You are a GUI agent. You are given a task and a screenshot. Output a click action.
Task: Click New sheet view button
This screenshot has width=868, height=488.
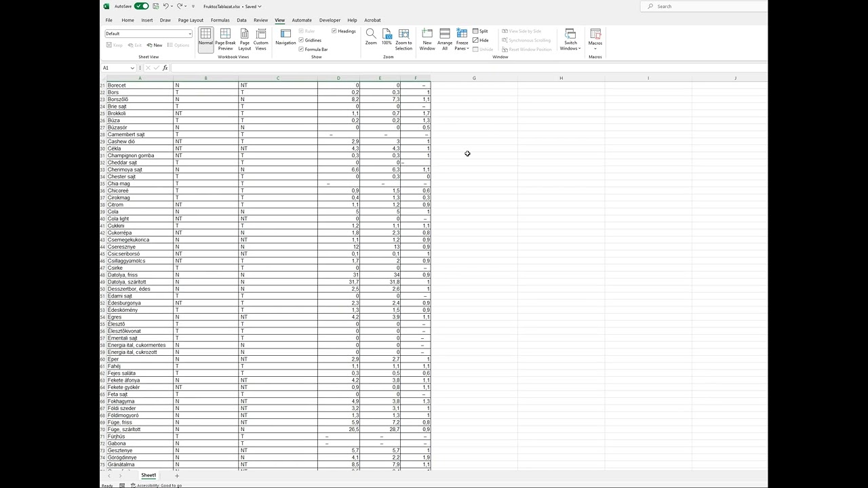[x=155, y=45]
